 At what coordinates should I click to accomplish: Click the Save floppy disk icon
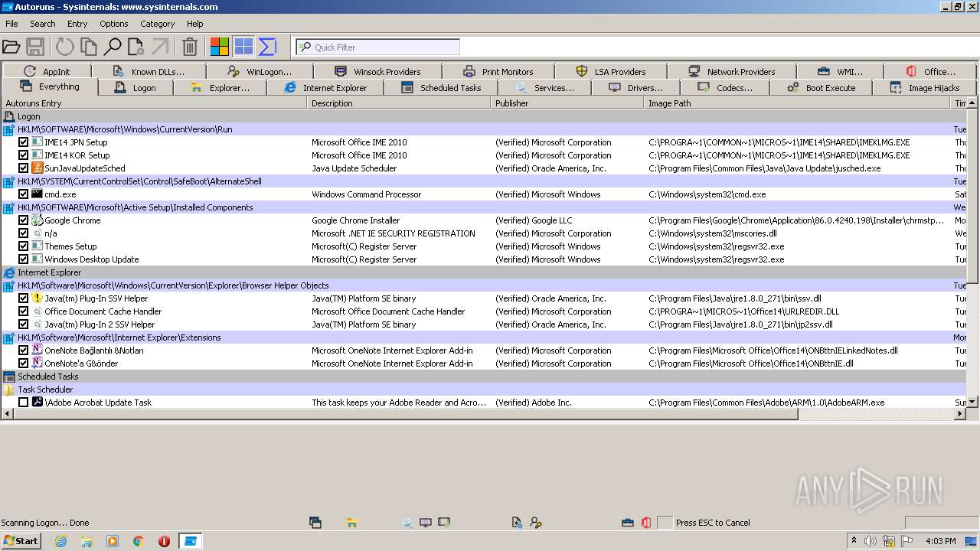point(35,47)
